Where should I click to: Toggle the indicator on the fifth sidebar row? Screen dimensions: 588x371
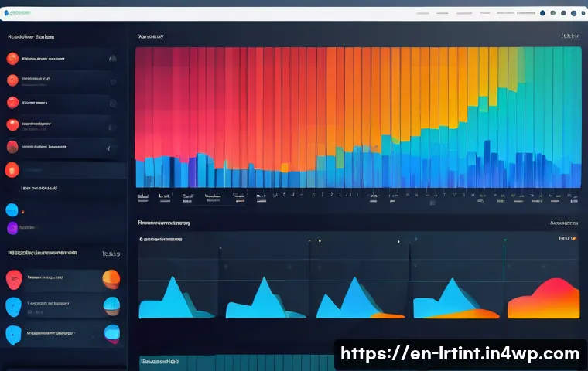point(113,146)
